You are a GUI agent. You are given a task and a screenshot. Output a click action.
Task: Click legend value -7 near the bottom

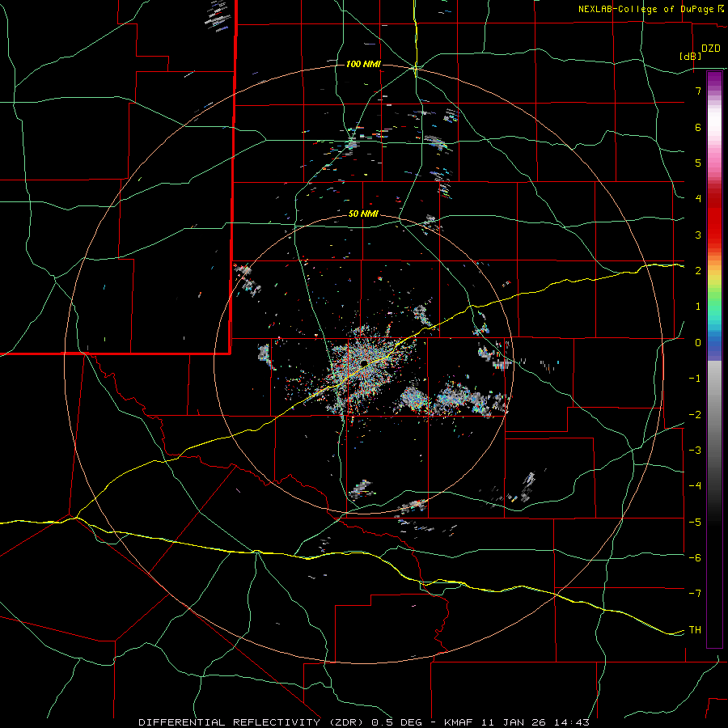(x=695, y=593)
